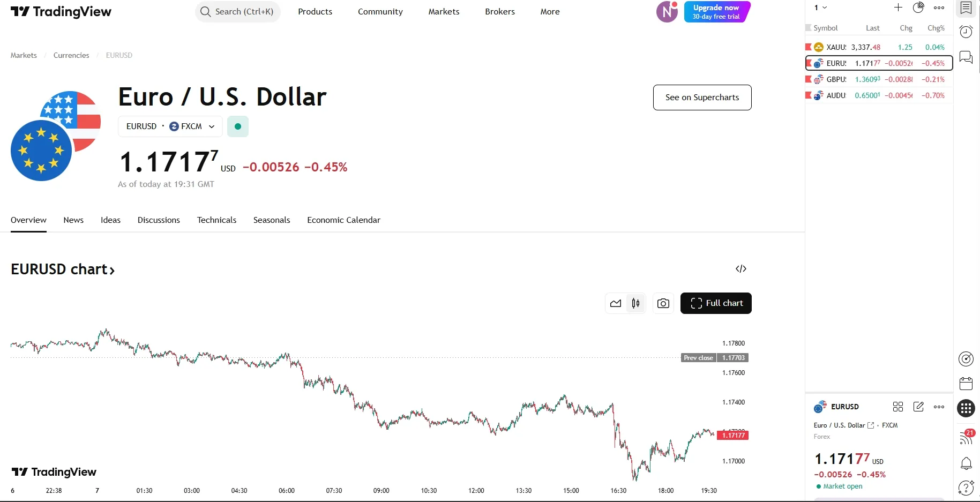Open the Help Center question mark icon

pos(966,488)
